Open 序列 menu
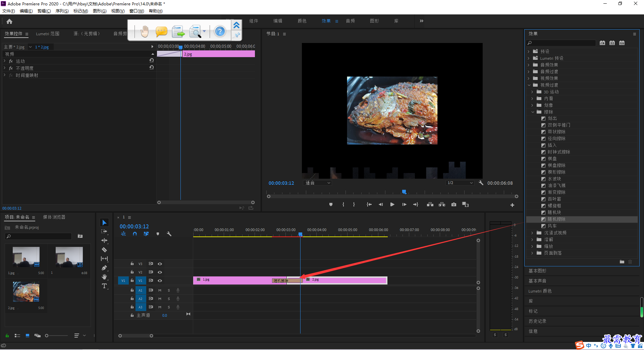Viewport: 644px width, 350px height. (x=62, y=11)
